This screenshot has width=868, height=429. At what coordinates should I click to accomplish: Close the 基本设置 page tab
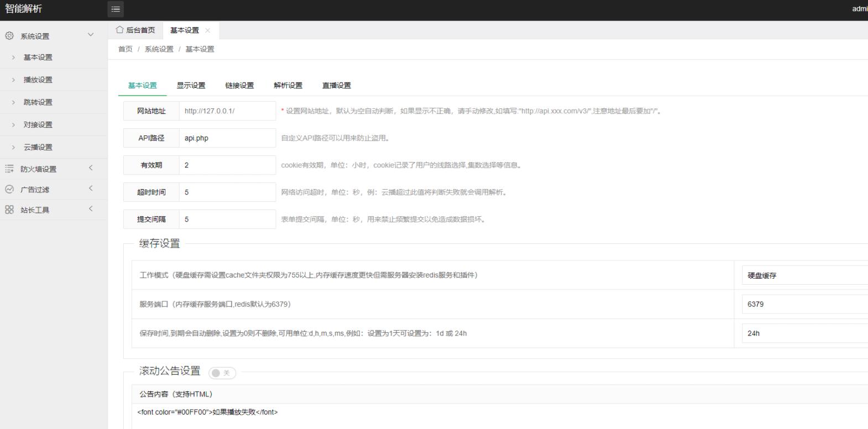point(208,30)
